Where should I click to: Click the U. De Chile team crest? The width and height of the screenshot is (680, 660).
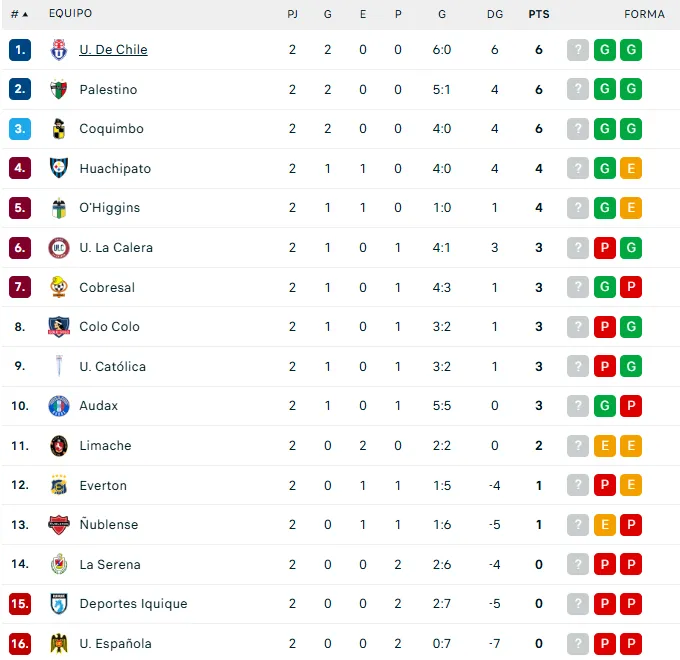(59, 50)
